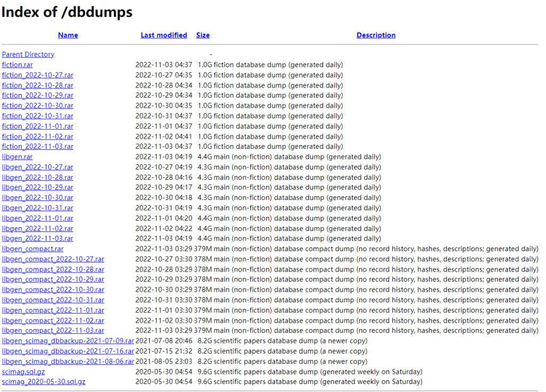The height and width of the screenshot is (392, 546).
Task: Click the date '2022-10-30 04:18'
Action: (164, 197)
